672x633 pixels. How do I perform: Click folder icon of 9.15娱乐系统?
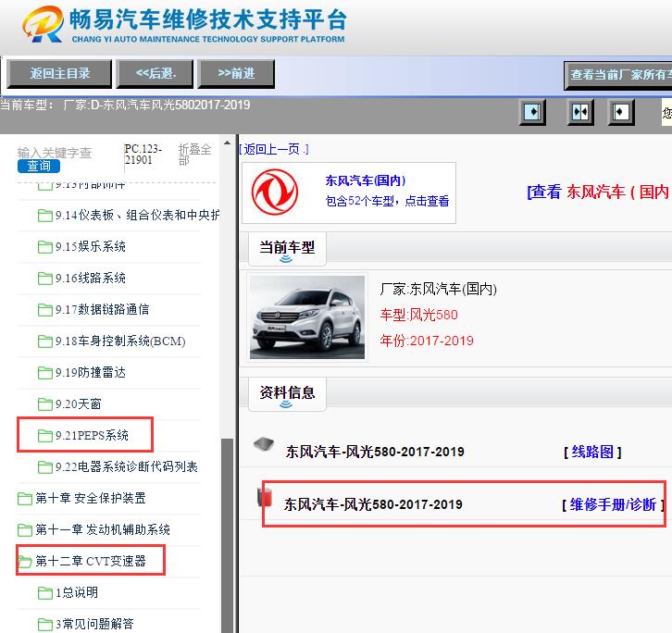(x=45, y=247)
